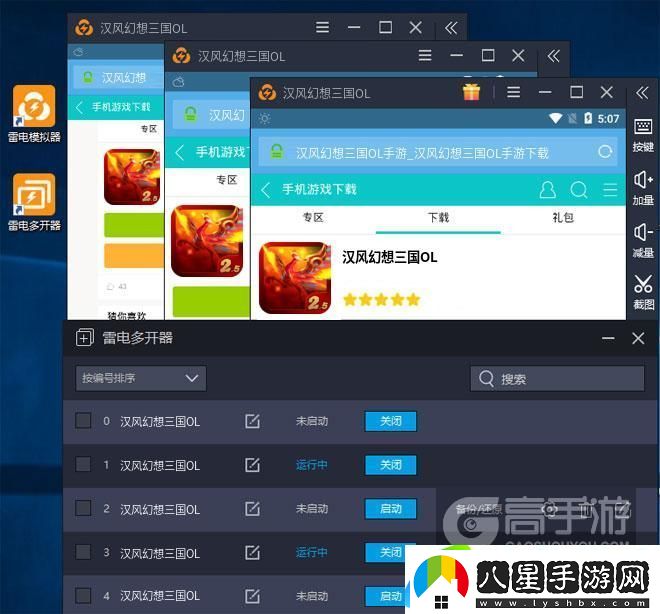This screenshot has height=614, width=660.
Task: Click the address bar in front emulator browser
Action: click(x=438, y=152)
